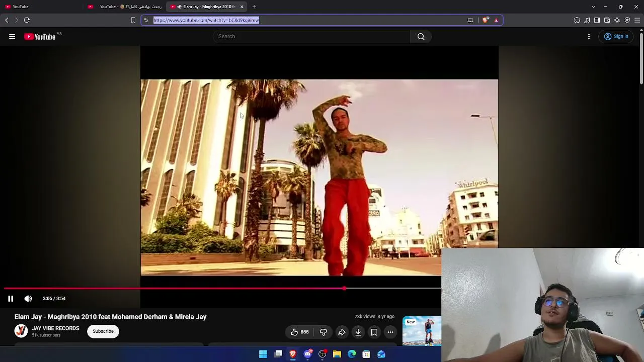Dislike this video
The width and height of the screenshot is (644, 362).
click(x=324, y=332)
